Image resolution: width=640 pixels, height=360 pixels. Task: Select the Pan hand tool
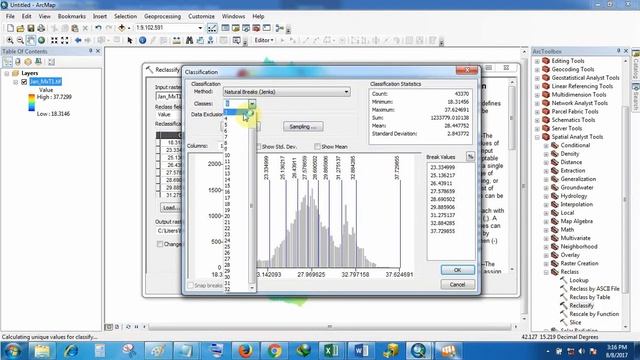[x=31, y=40]
